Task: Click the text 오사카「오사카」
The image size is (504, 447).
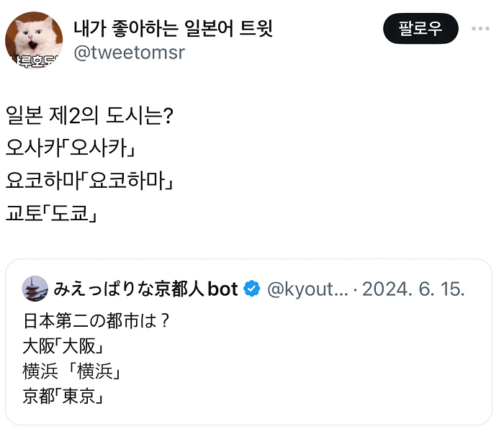Action: [71, 148]
